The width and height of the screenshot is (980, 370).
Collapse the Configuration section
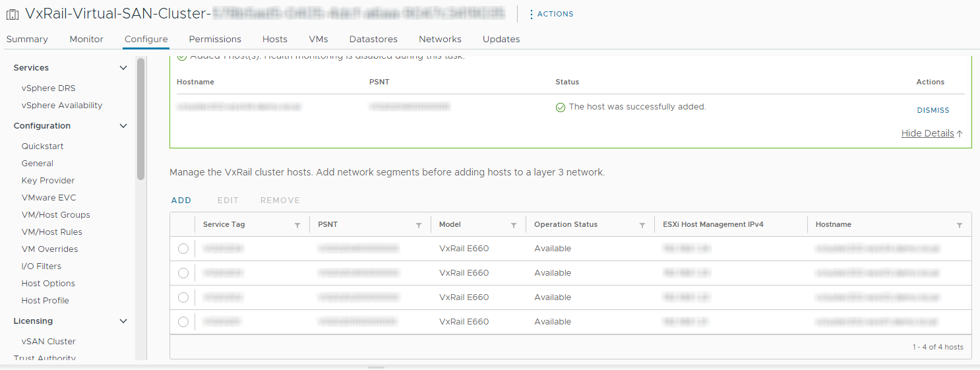[x=123, y=126]
